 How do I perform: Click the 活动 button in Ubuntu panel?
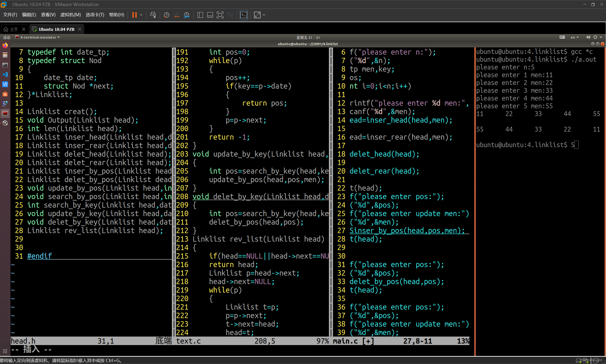tap(6, 37)
